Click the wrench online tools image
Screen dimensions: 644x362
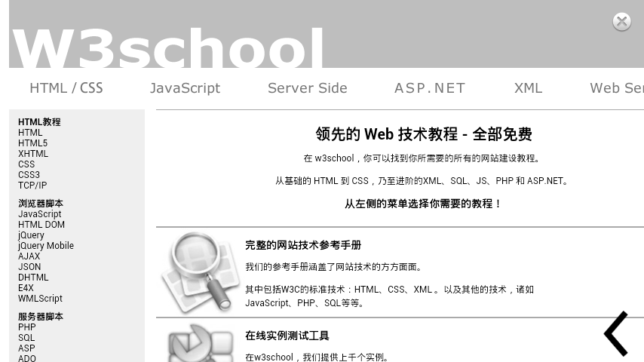[x=201, y=343]
